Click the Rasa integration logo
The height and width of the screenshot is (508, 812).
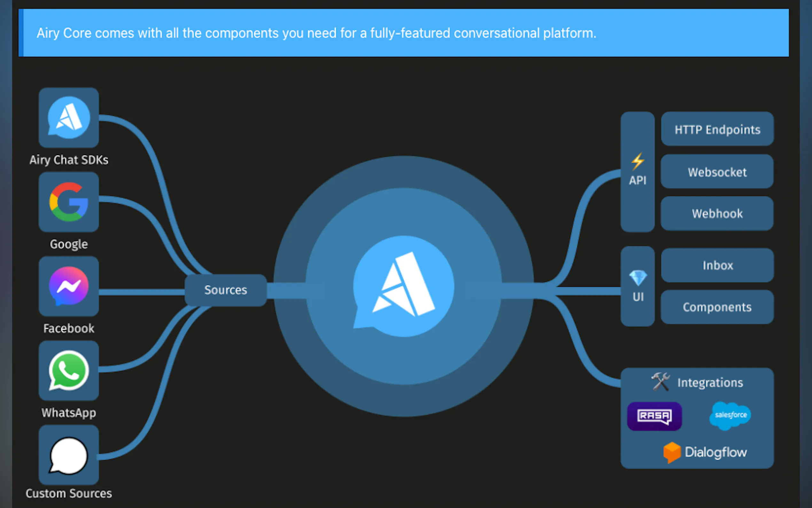point(654,416)
